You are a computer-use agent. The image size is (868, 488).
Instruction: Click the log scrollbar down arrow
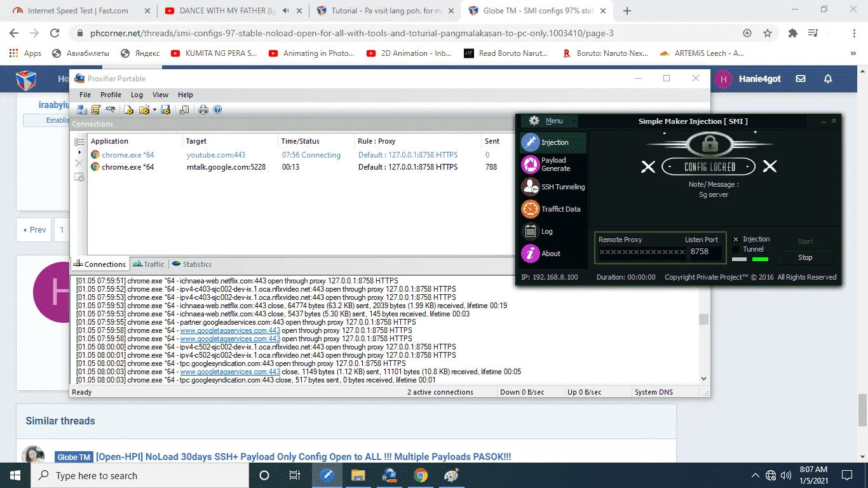(x=703, y=379)
